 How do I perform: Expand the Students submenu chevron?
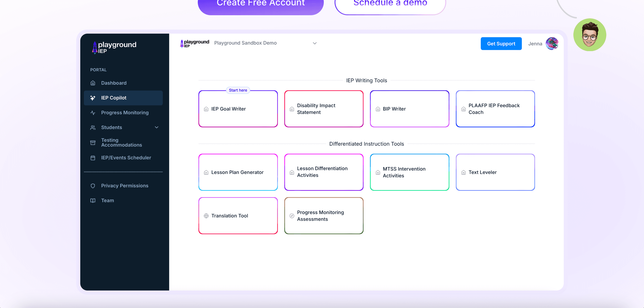tap(157, 128)
